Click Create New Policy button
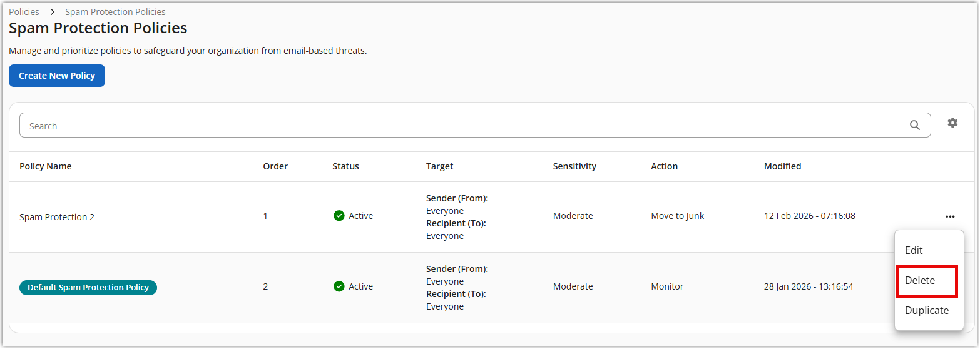The image size is (980, 349). (x=57, y=76)
